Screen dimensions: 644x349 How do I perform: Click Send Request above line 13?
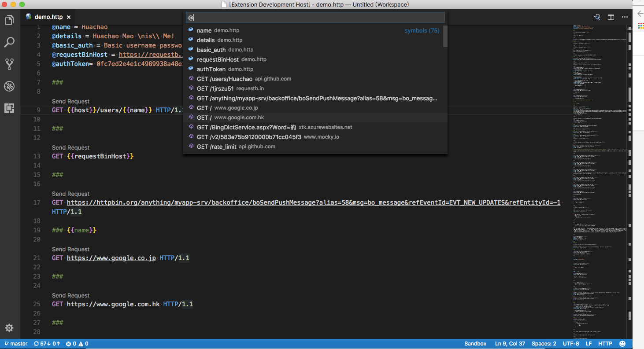click(x=70, y=147)
